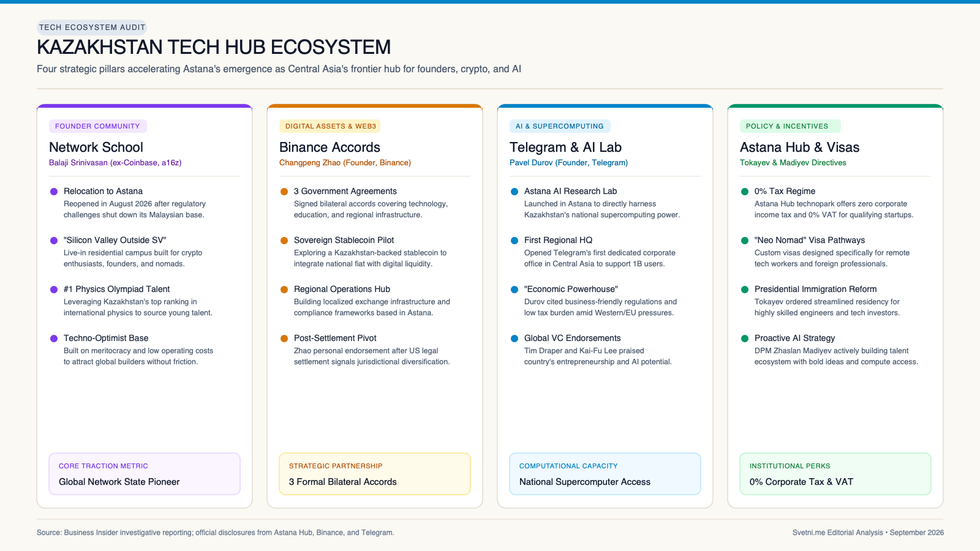Click the FOUNDER COMMUNITY tag
Viewport: 980px width, 551px height.
point(97,126)
